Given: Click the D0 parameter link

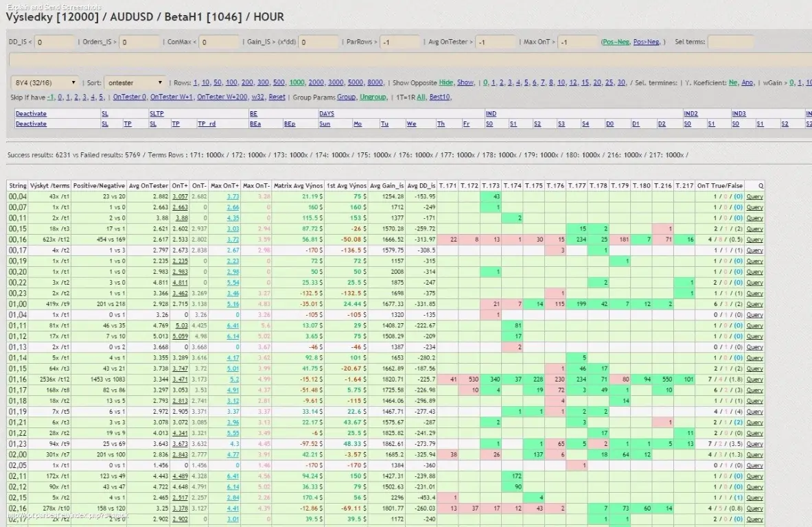Looking at the screenshot, I should click(x=610, y=124).
